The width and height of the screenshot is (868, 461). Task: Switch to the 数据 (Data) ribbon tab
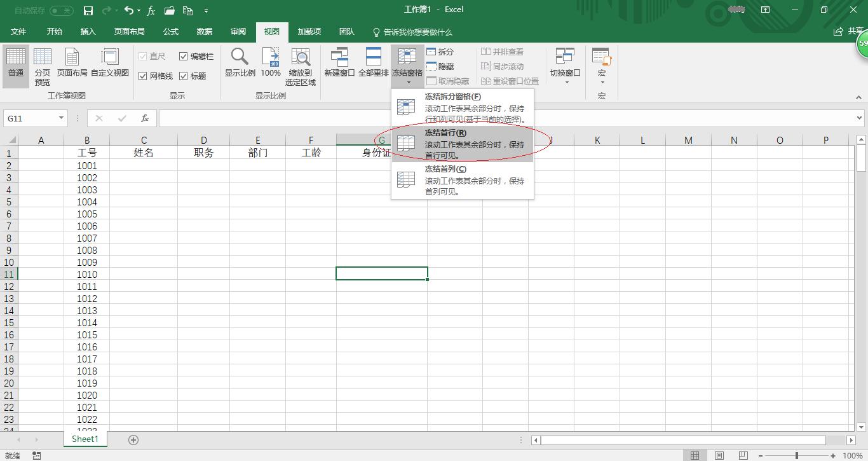tap(204, 32)
